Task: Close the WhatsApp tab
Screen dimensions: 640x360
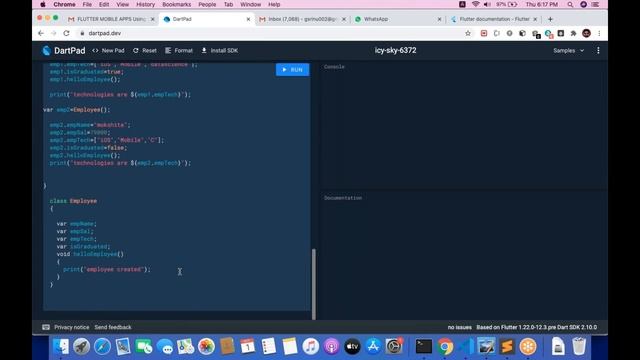Action: click(x=439, y=19)
